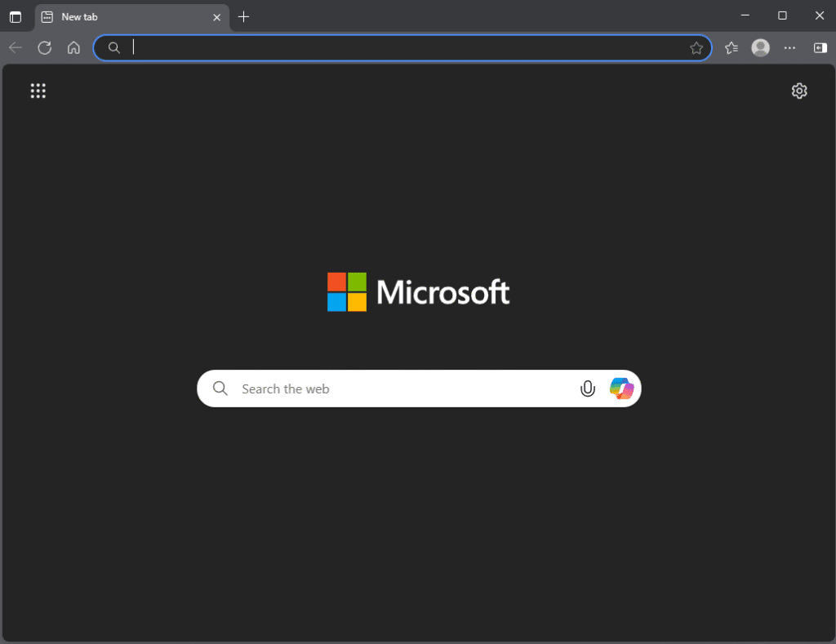Viewport: 836px width, 644px height.
Task: Select the "New tab" tab
Action: coord(122,16)
